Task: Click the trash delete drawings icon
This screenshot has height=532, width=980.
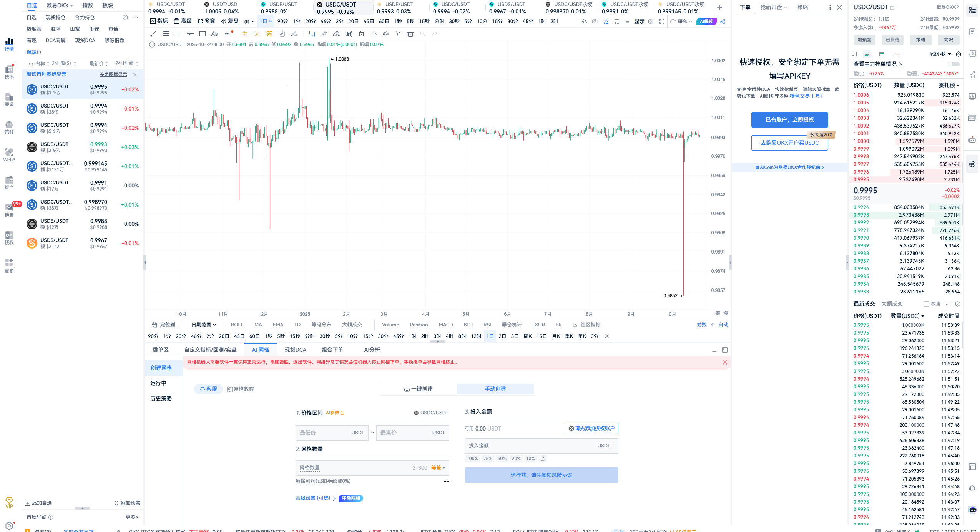Action: [410, 34]
